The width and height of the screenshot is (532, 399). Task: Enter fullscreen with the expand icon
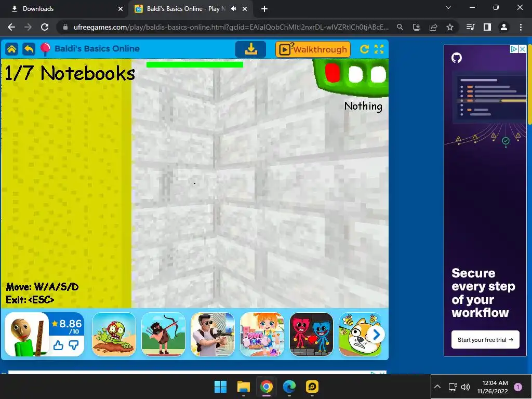379,49
